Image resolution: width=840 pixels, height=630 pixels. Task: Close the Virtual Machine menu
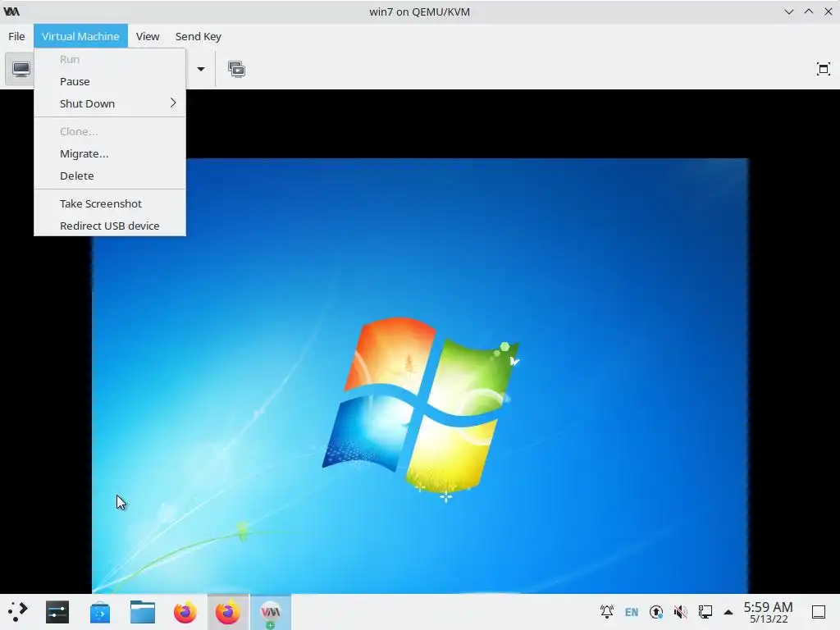[80, 36]
